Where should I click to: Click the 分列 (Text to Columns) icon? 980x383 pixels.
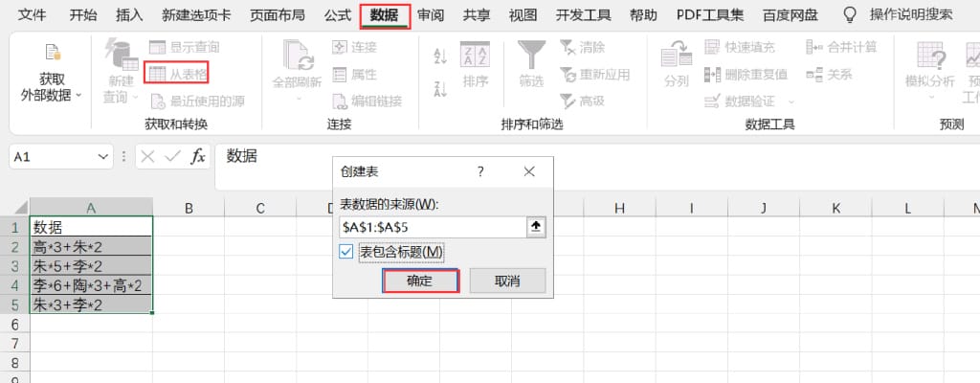[676, 56]
